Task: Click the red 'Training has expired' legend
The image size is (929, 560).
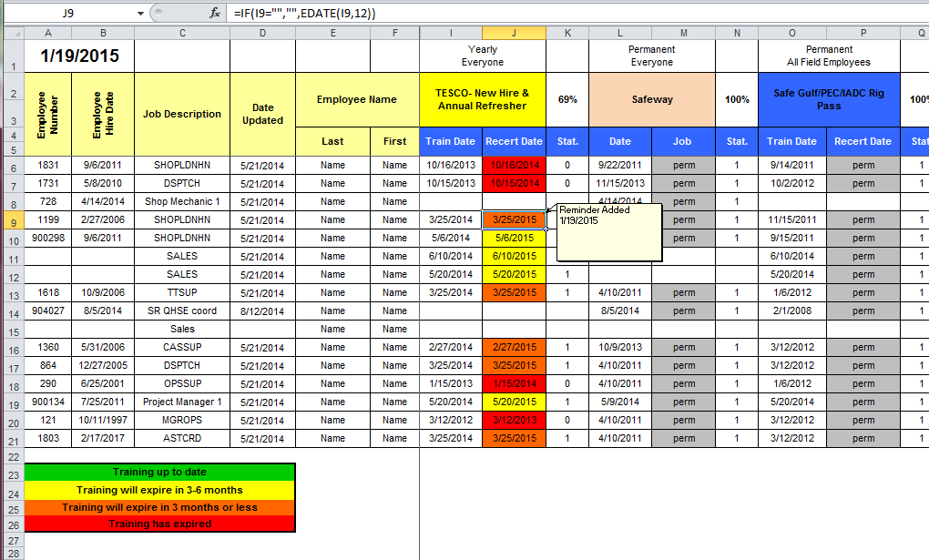Action: [159, 524]
